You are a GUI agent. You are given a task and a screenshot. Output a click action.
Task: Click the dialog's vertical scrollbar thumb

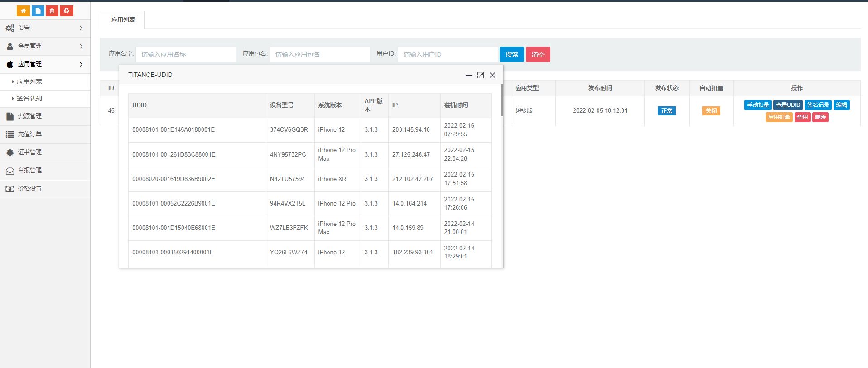pyautogui.click(x=502, y=100)
